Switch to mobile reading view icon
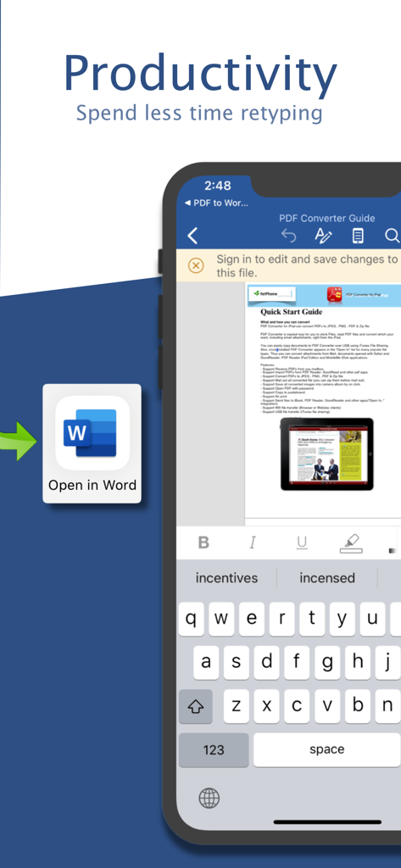This screenshot has height=868, width=401. [359, 236]
